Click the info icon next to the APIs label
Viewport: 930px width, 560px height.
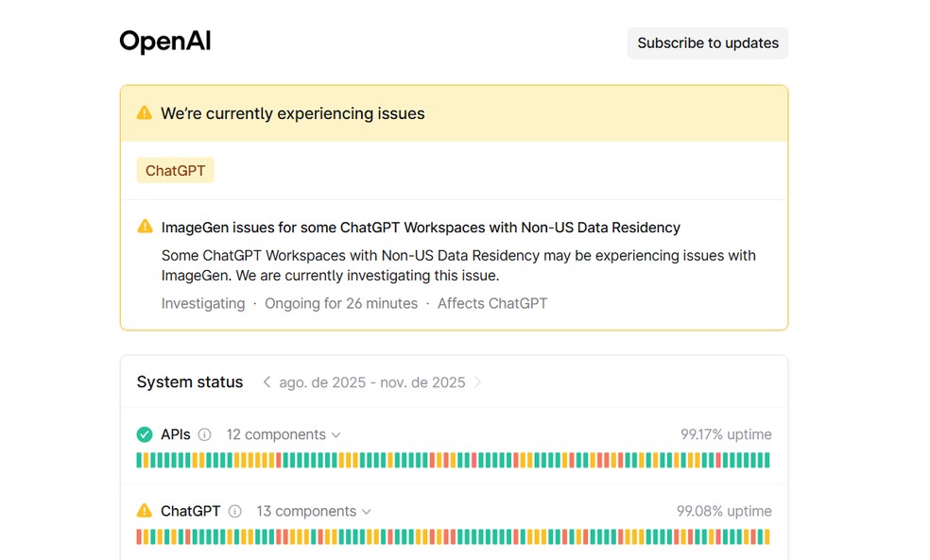point(203,434)
